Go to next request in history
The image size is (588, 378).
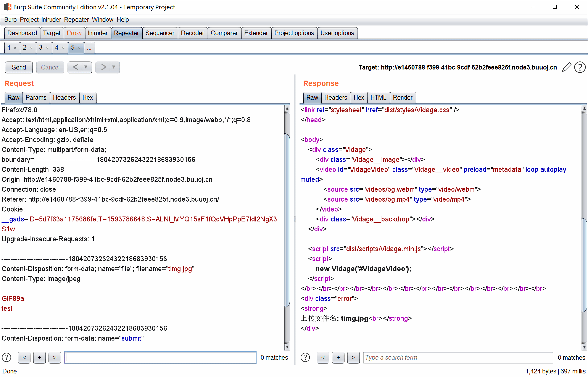tap(104, 67)
